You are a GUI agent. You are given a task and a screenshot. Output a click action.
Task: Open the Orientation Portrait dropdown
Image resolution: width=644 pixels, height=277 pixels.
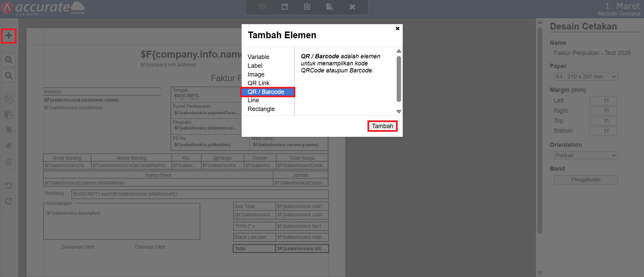585,156
